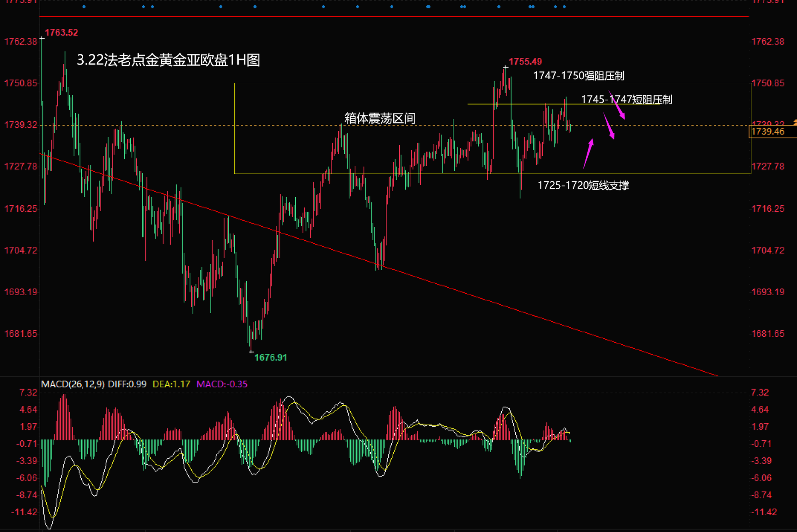Click the 1745-1747短阻压制 label
The width and height of the screenshot is (797, 532).
pyautogui.click(x=626, y=100)
